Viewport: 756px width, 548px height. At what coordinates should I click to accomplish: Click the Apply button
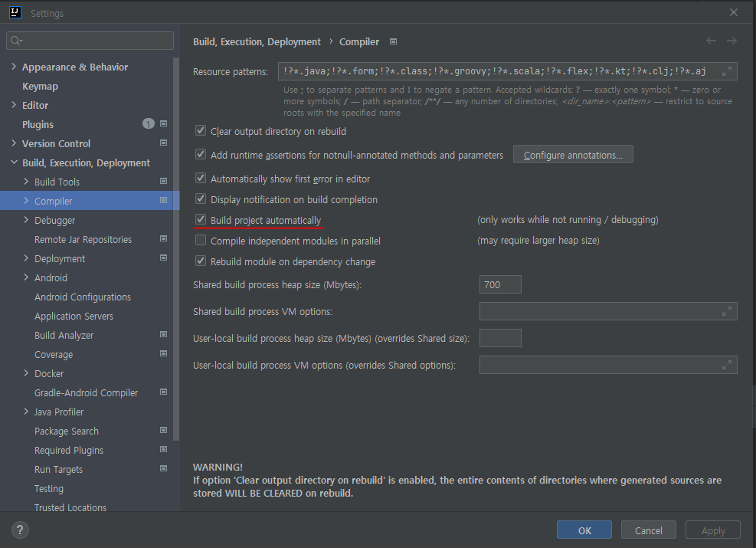(x=713, y=530)
